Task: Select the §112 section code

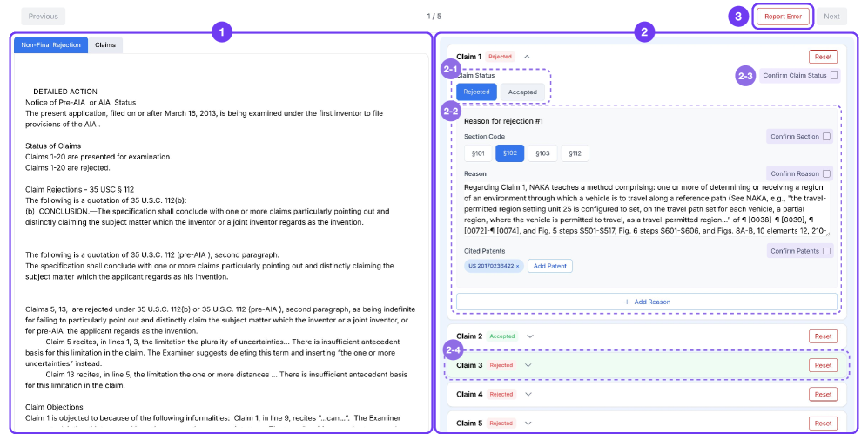Action: (x=574, y=153)
